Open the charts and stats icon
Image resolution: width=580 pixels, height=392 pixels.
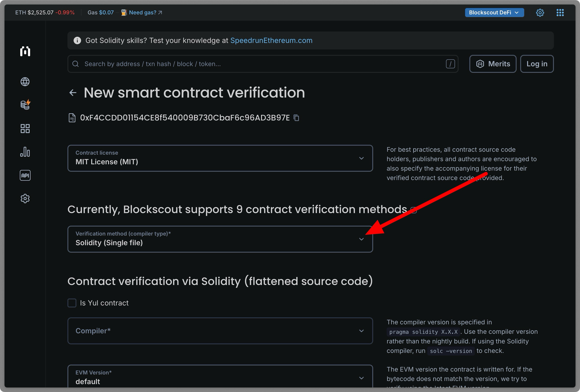(25, 152)
